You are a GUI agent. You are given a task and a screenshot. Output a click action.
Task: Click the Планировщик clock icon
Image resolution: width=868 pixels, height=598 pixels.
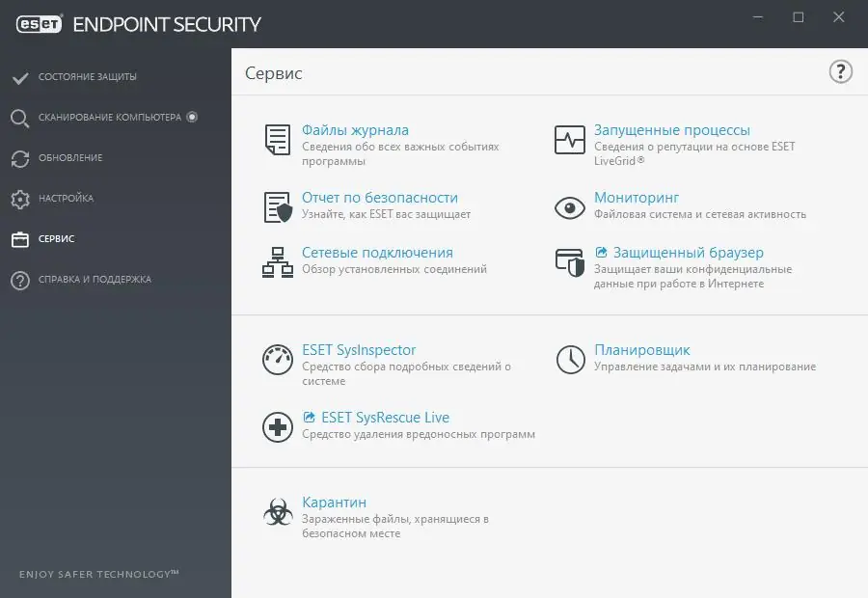coord(569,360)
